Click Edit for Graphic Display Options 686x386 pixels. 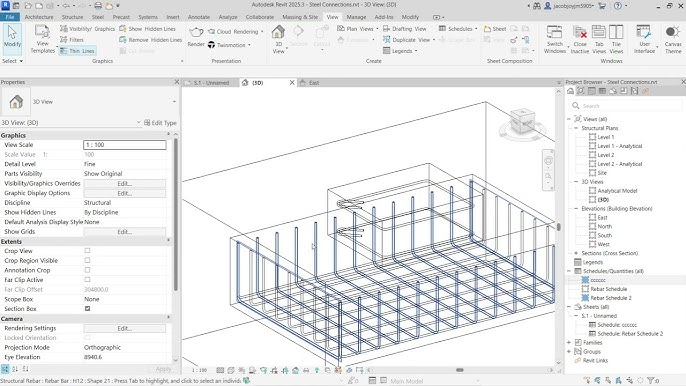coord(125,193)
